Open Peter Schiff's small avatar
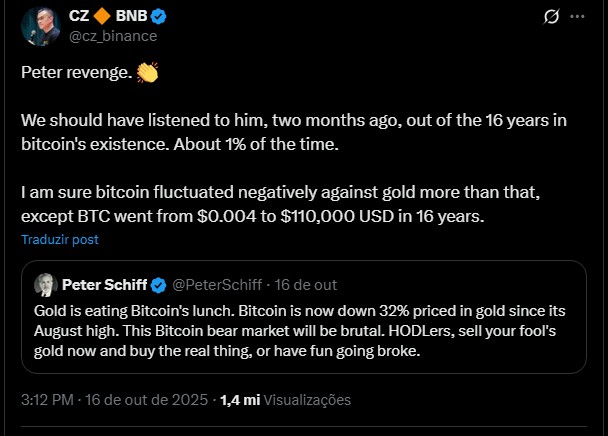Image resolution: width=608 pixels, height=436 pixels. pyautogui.click(x=44, y=284)
